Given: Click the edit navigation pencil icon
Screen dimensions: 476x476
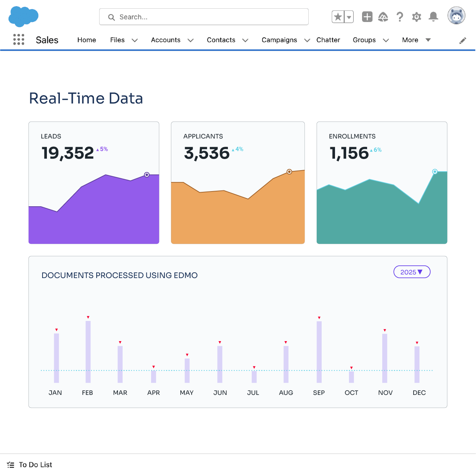Looking at the screenshot, I should coord(463,41).
